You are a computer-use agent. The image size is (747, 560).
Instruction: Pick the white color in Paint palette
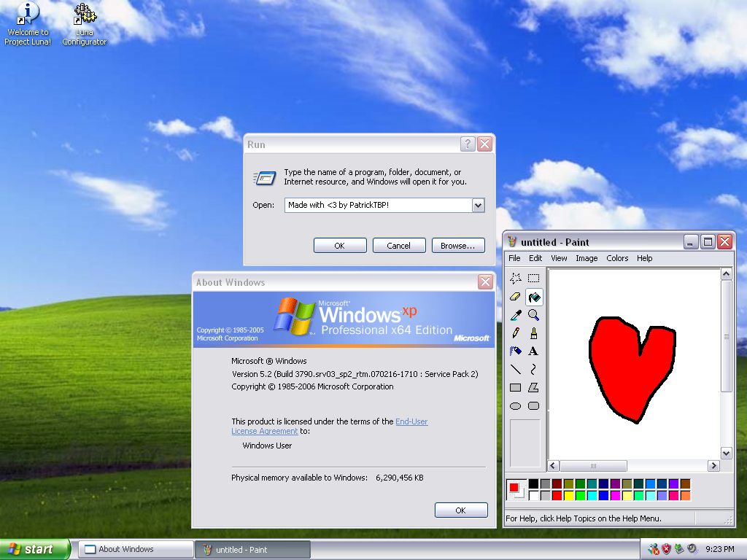(x=533, y=495)
